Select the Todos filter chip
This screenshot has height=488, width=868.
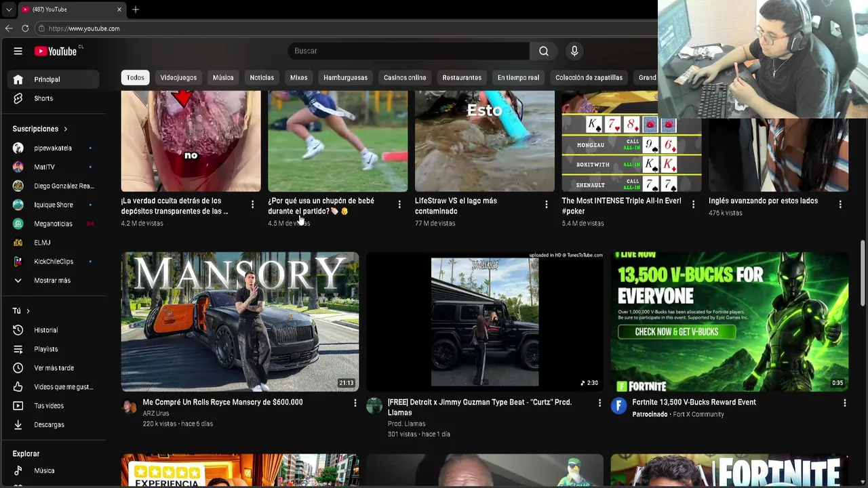point(136,77)
